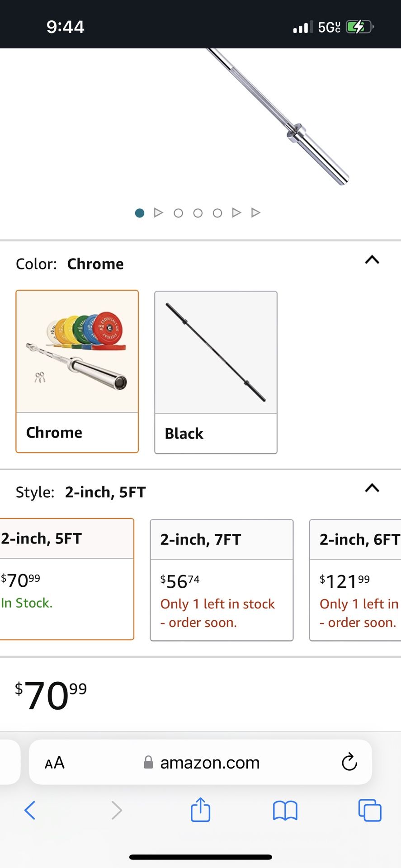
Task: Tap the amazon.com address bar
Action: coord(200,762)
